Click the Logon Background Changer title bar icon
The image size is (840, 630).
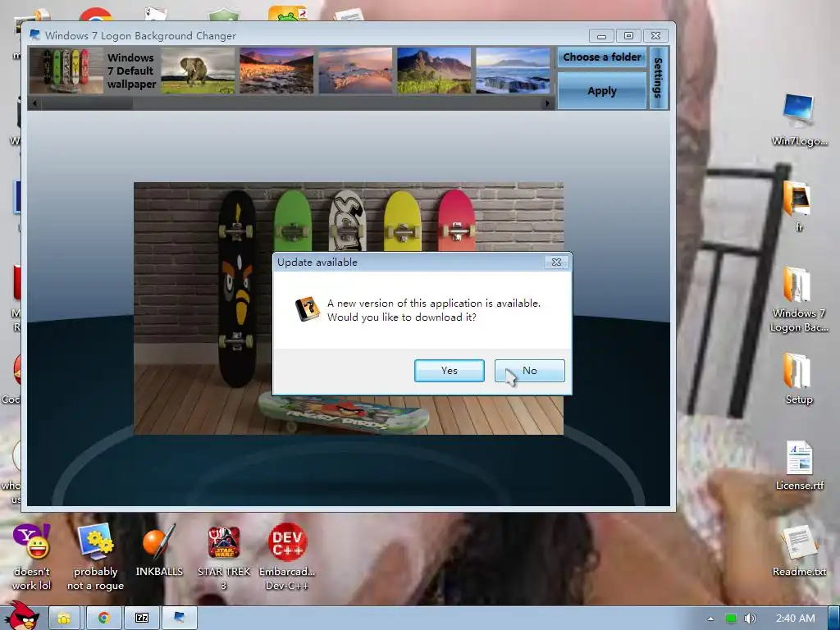coord(35,35)
